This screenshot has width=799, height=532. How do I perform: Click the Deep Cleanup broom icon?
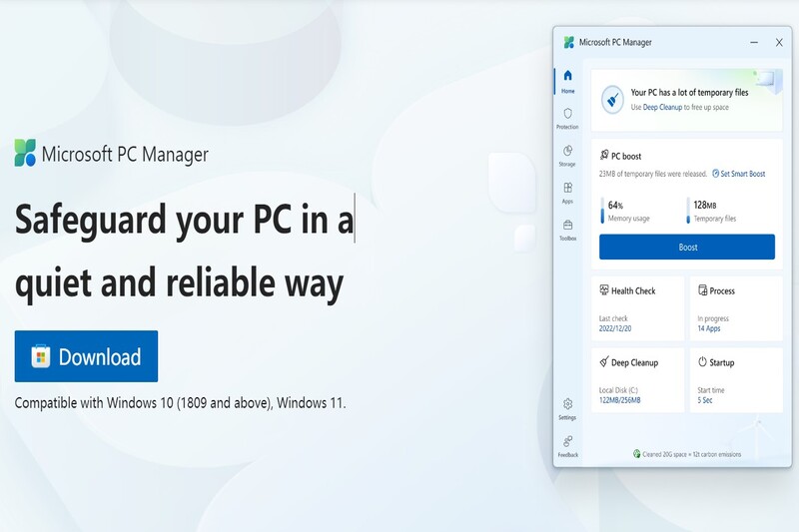[604, 362]
